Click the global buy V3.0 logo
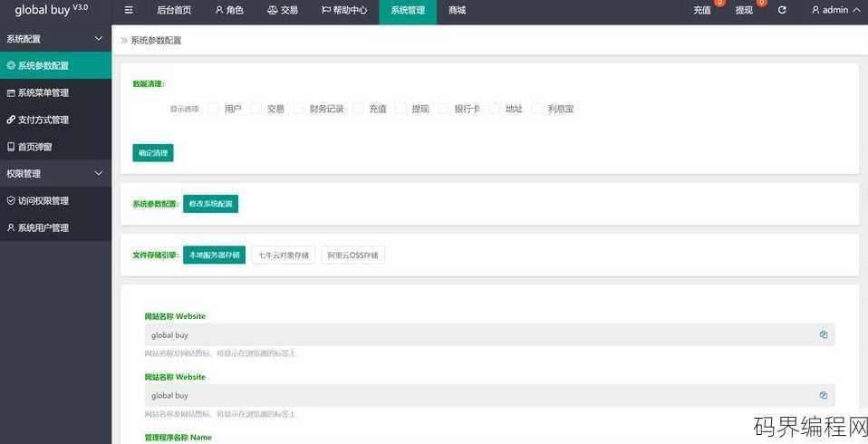 point(51,9)
